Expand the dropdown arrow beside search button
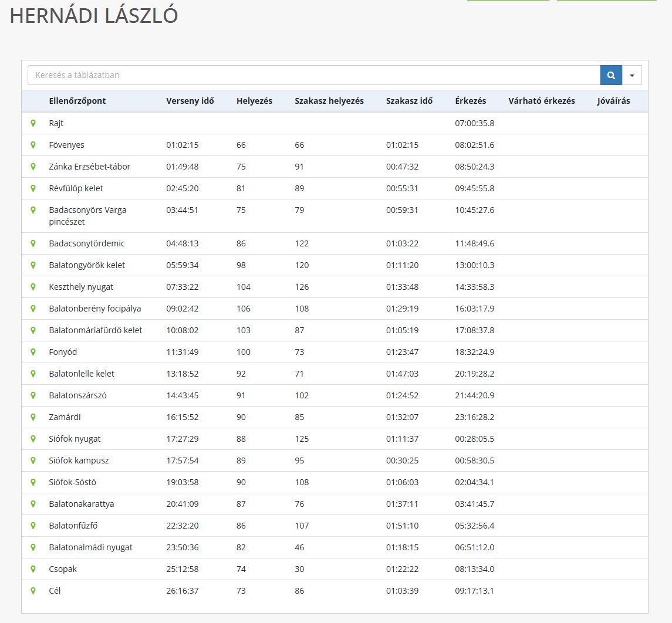672x623 pixels. click(x=632, y=75)
